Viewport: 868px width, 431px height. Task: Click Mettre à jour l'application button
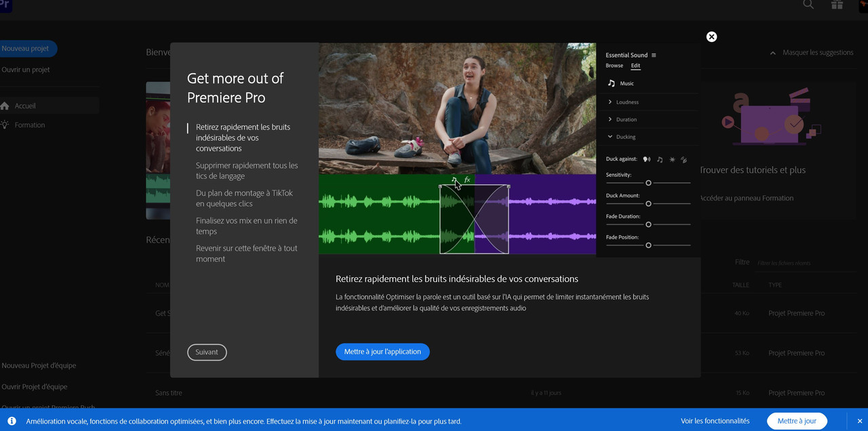(x=382, y=352)
